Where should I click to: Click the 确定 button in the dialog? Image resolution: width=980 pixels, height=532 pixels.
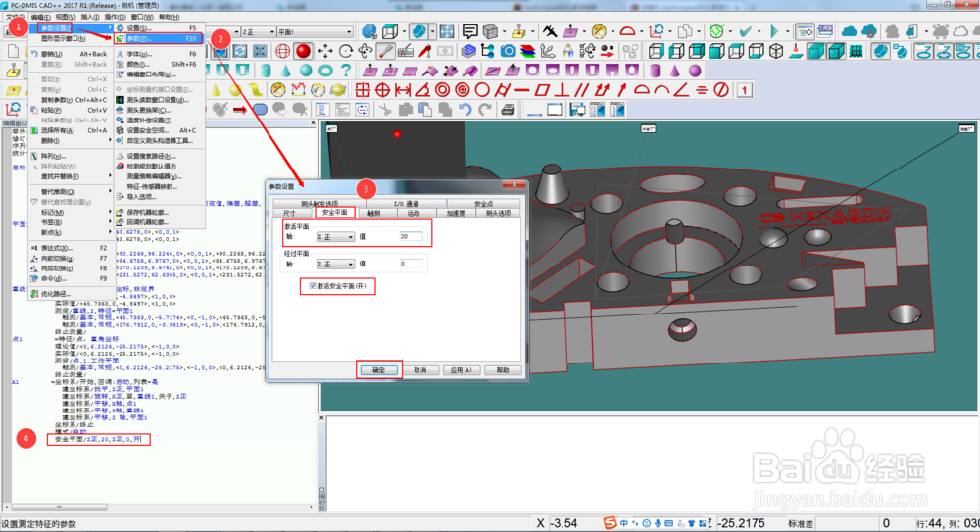[x=378, y=370]
